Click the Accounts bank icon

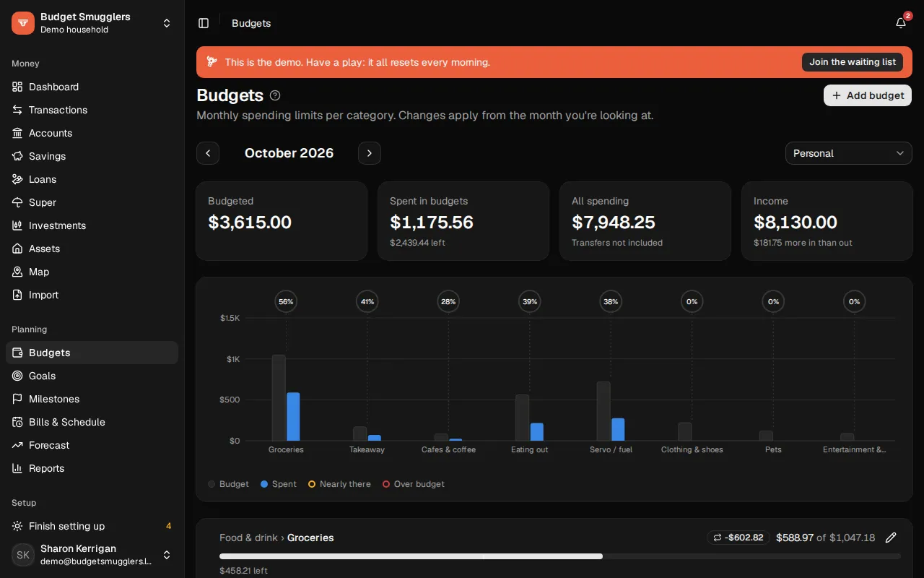[17, 133]
